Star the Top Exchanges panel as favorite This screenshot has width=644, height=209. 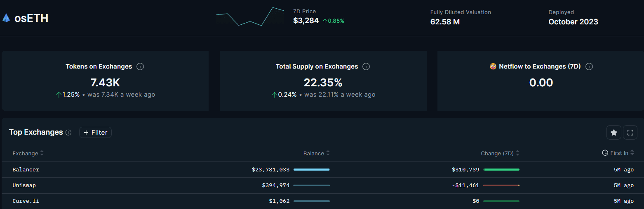613,133
